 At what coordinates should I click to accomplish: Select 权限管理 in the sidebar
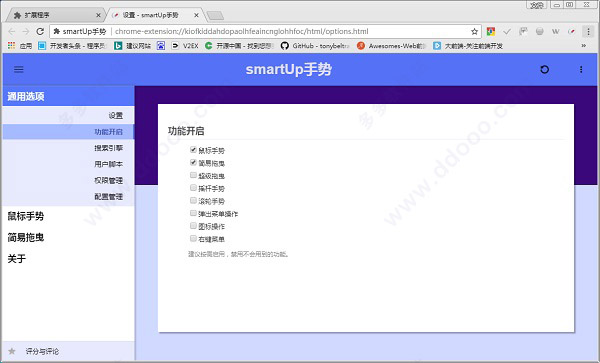(68, 180)
